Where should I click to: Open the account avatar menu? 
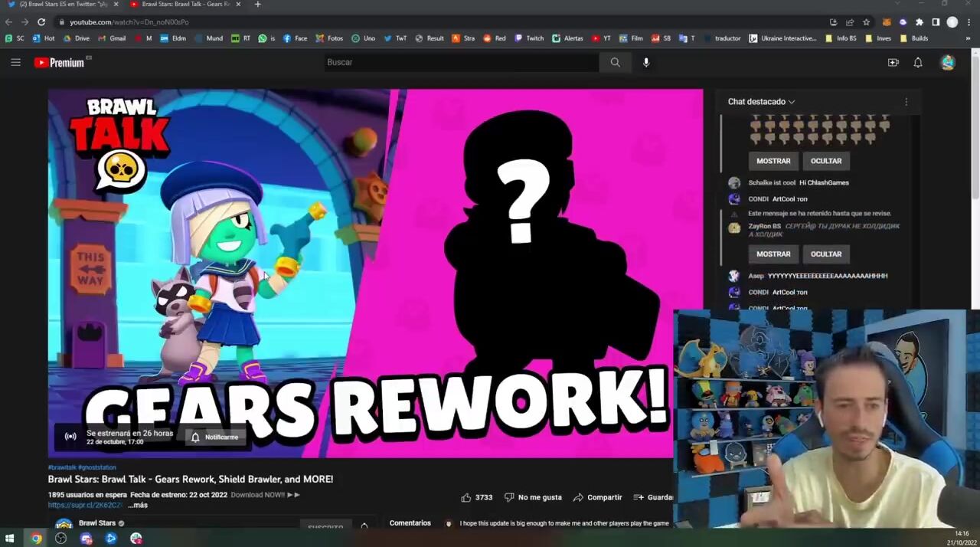948,63
